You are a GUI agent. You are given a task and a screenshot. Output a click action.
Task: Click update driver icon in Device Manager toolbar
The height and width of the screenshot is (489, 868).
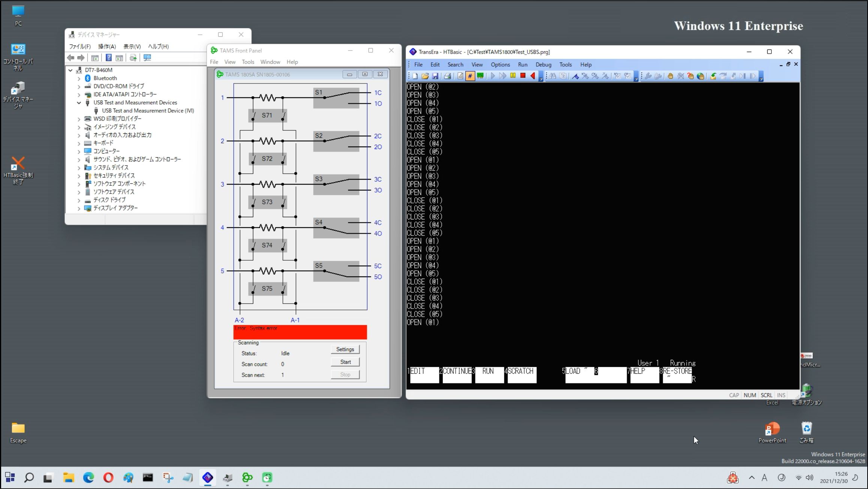133,58
